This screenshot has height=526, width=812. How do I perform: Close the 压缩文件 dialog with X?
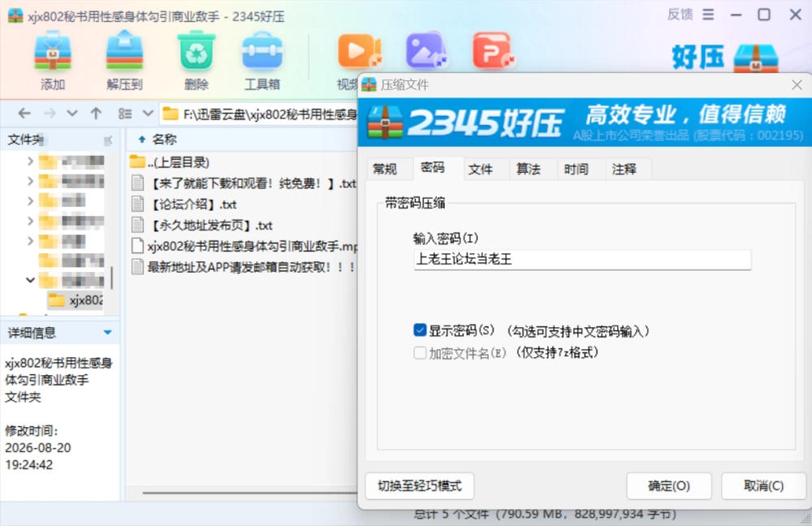797,85
